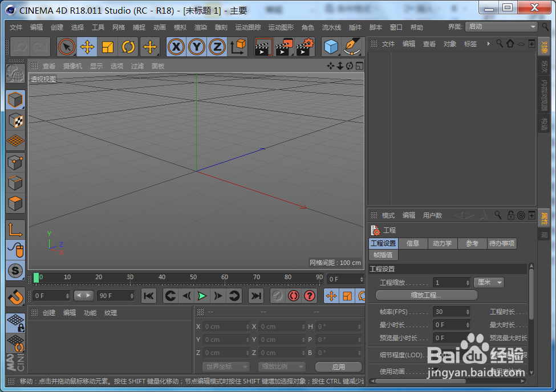The width and height of the screenshot is (556, 392).
Task: Open render settings gear clapperboard icon
Action: click(305, 47)
